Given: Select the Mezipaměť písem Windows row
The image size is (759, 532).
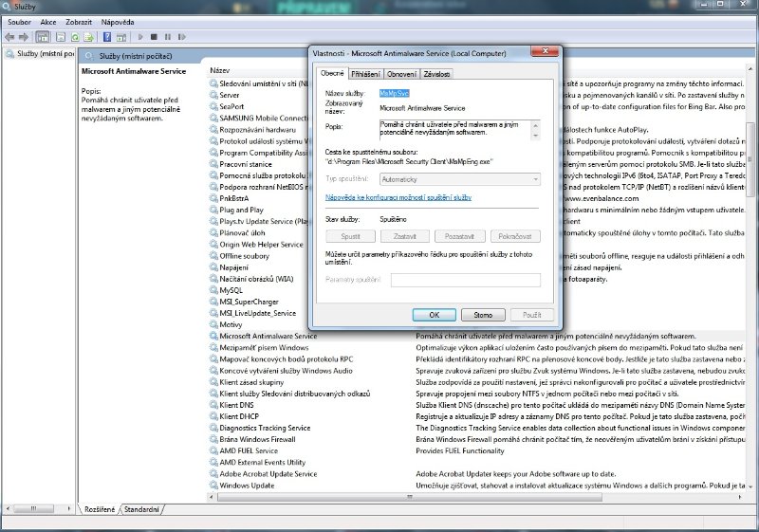Looking at the screenshot, I should (477, 348).
